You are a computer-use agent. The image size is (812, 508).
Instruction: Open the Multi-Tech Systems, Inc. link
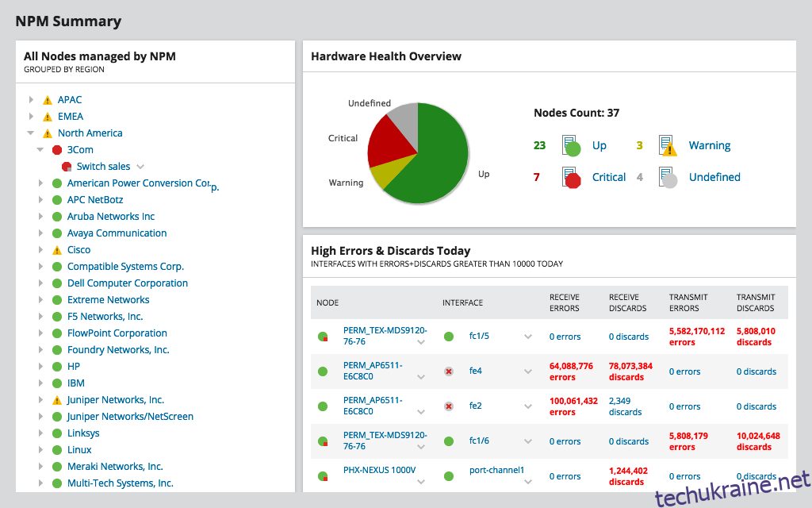point(121,483)
